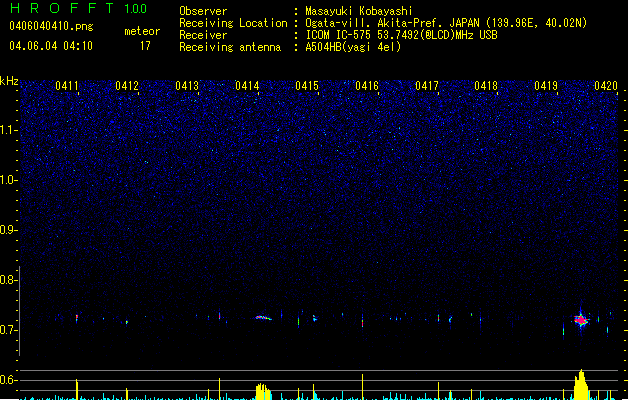Viewport: 629px width, 400px height.
Task: Click the "Observer" field label
Action: coord(203,11)
